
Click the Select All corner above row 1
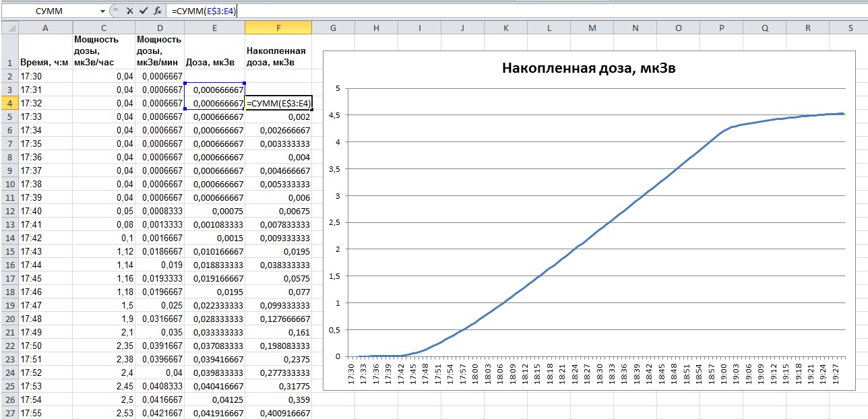tap(9, 28)
